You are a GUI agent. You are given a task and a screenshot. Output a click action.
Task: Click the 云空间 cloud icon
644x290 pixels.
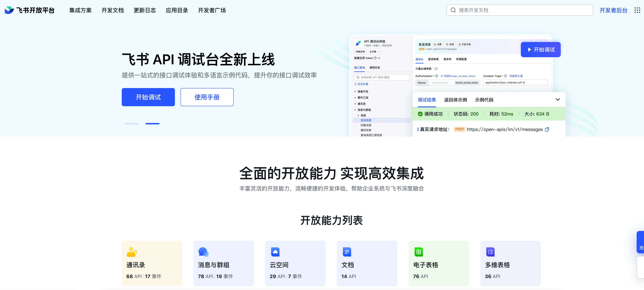coord(275,252)
